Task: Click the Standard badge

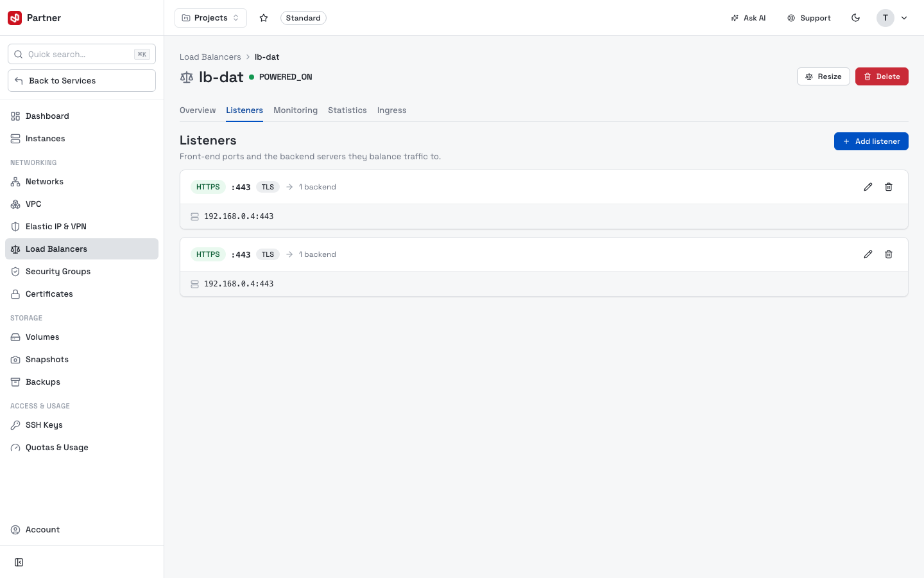Action: point(303,18)
